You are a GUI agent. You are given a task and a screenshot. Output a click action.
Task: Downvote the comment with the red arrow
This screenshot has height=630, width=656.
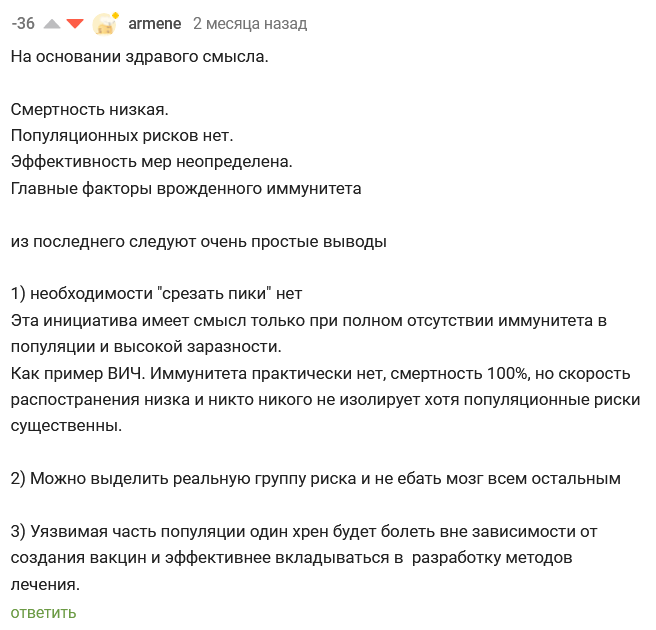tap(75, 23)
